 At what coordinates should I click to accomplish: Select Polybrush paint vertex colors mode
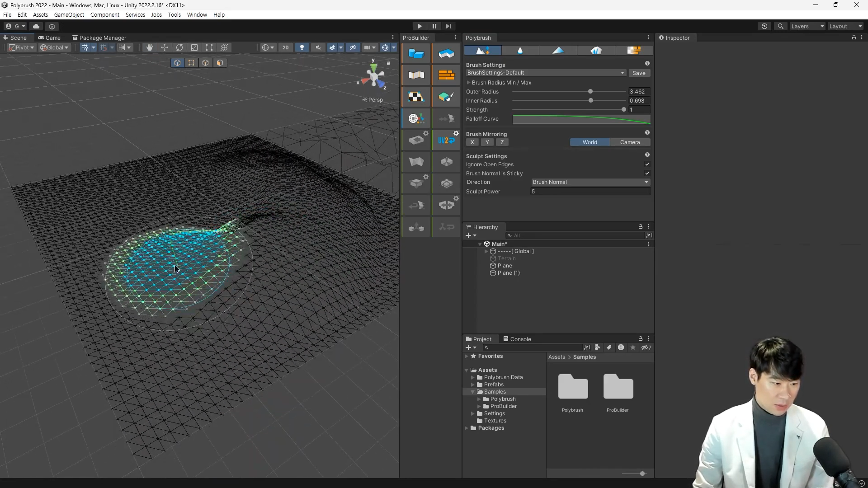(x=558, y=51)
